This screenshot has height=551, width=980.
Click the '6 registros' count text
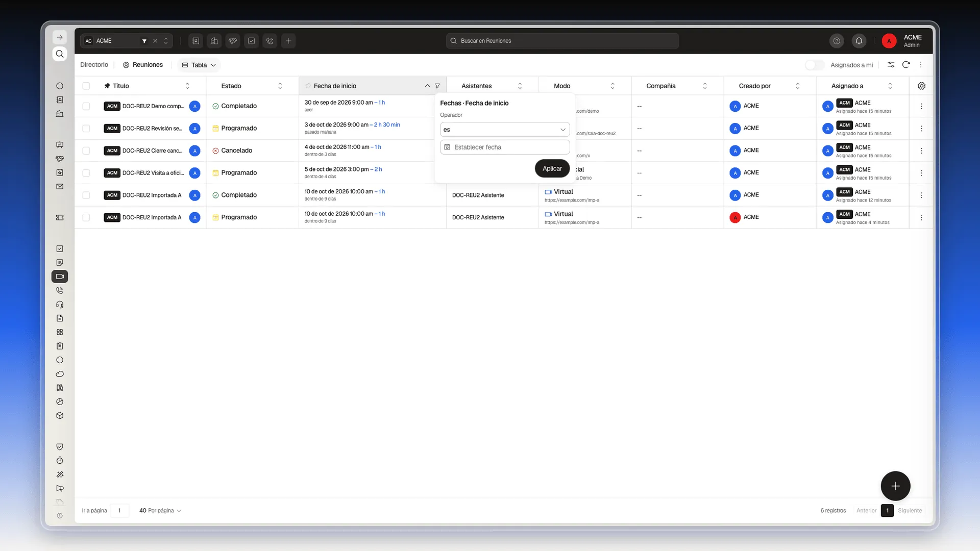[x=833, y=510]
